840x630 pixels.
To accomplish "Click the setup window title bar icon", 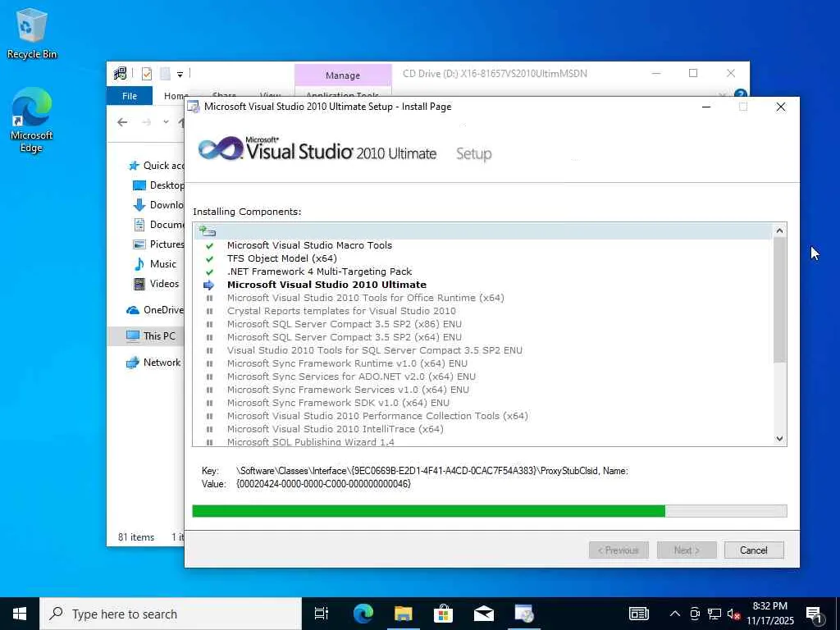I will pos(194,107).
